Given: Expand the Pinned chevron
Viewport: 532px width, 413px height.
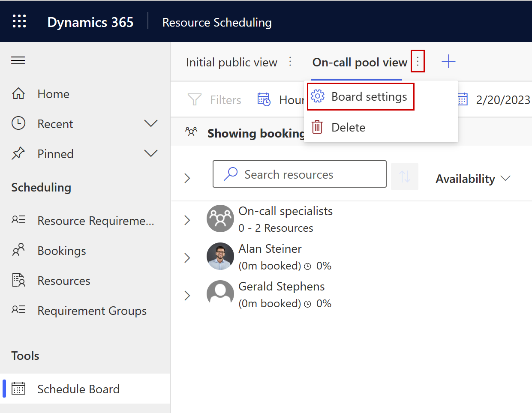Looking at the screenshot, I should coord(151,153).
